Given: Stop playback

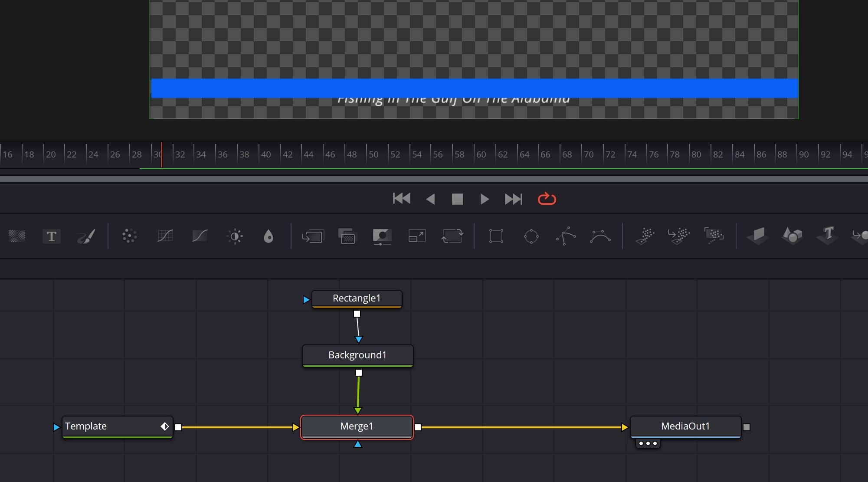Looking at the screenshot, I should pyautogui.click(x=458, y=199).
